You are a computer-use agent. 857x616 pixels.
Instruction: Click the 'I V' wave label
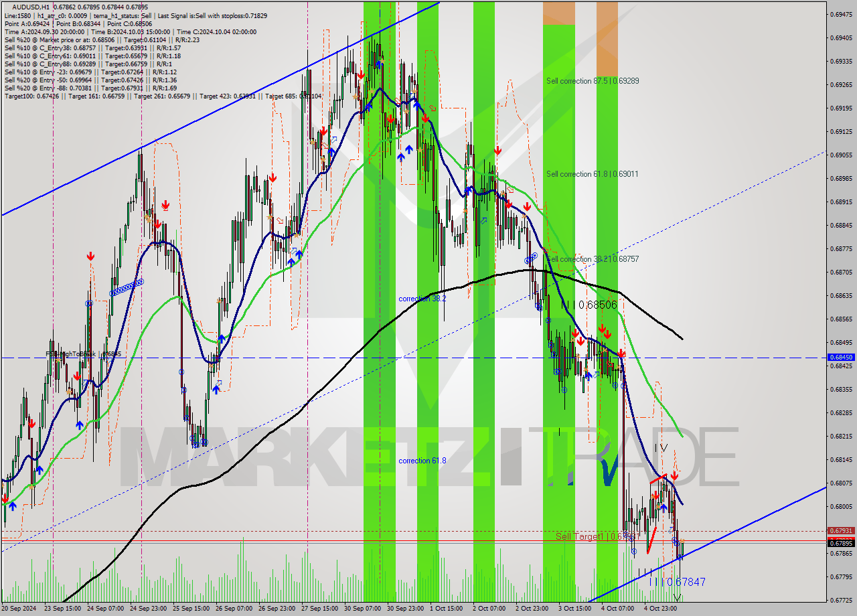click(661, 447)
